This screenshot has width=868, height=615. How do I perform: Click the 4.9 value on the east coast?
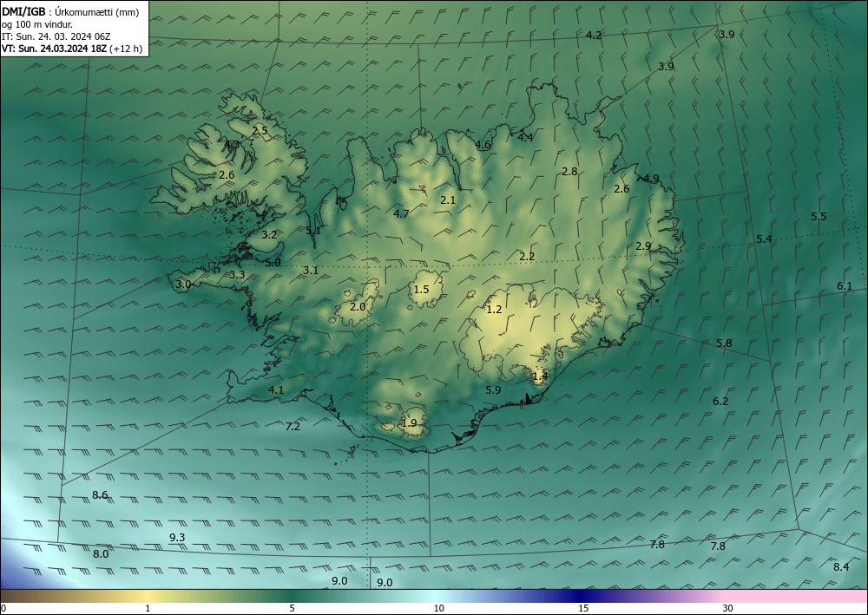tap(651, 179)
